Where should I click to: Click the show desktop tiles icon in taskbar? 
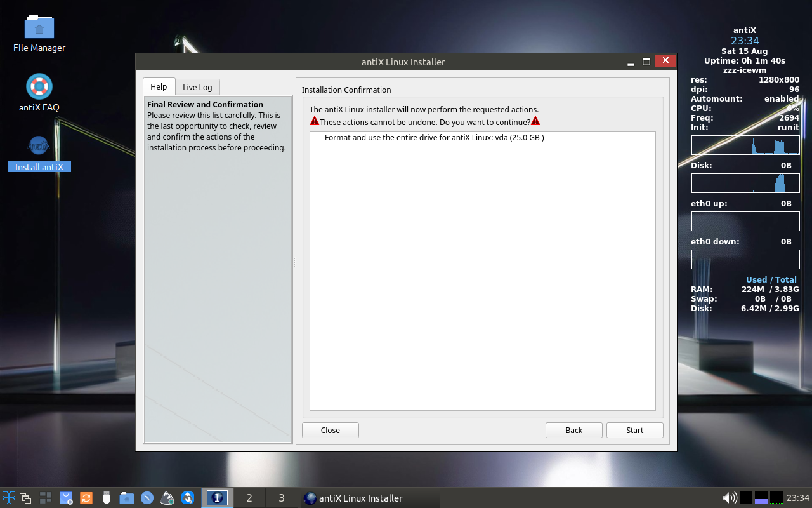click(x=46, y=498)
